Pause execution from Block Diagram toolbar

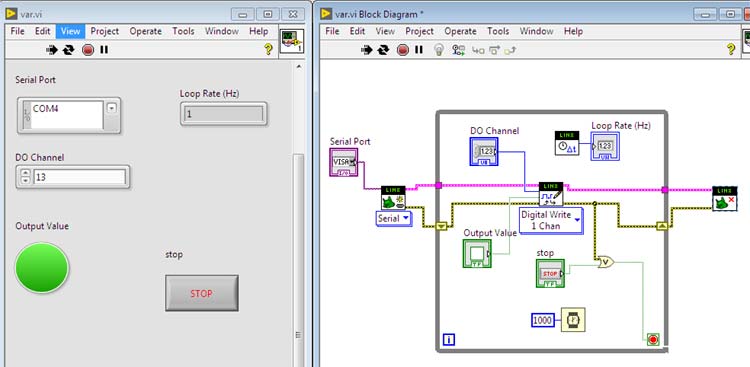click(x=419, y=50)
